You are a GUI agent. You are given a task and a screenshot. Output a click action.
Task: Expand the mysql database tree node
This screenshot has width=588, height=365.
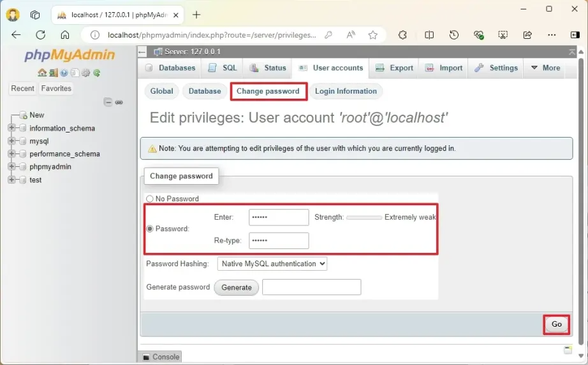click(x=11, y=141)
